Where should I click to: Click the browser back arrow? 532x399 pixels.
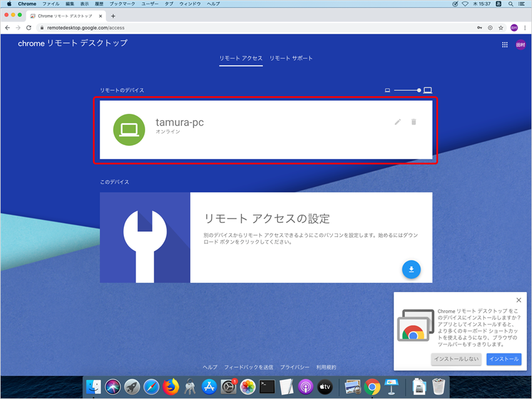pyautogui.click(x=8, y=28)
